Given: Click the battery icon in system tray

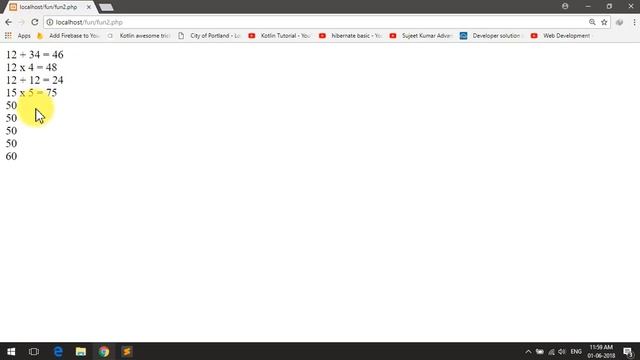Looking at the screenshot, I should click(540, 351).
